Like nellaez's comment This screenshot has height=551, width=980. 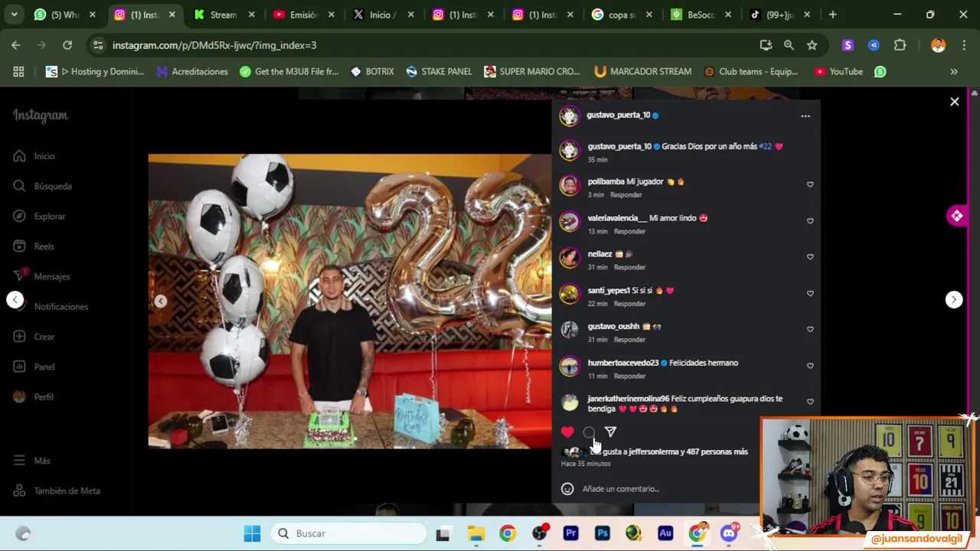tap(810, 257)
